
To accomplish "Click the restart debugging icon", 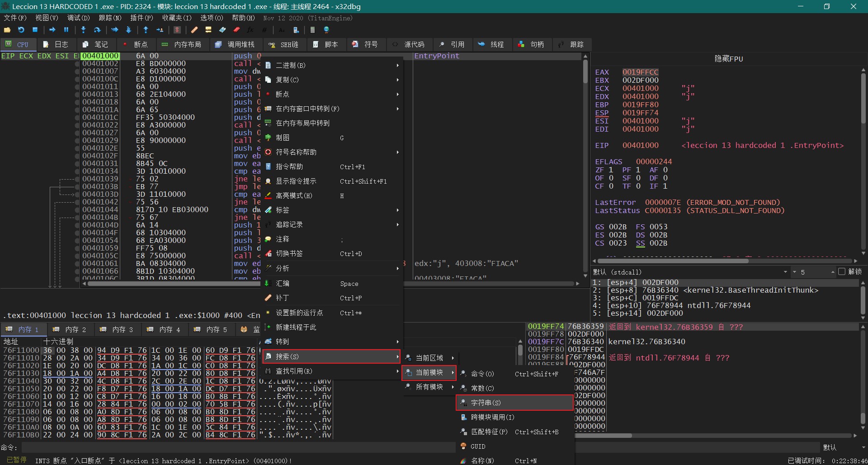I will (x=21, y=30).
